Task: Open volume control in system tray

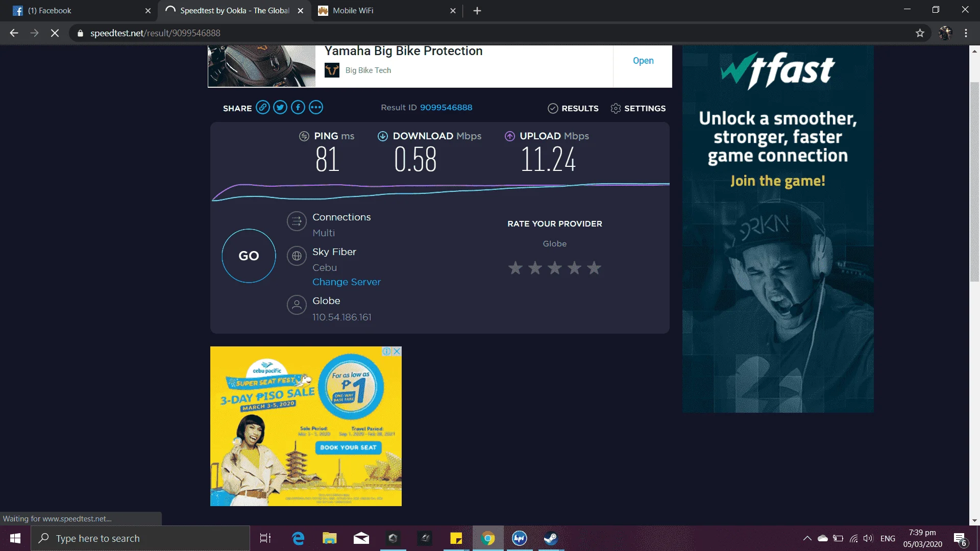Action: [868, 538]
